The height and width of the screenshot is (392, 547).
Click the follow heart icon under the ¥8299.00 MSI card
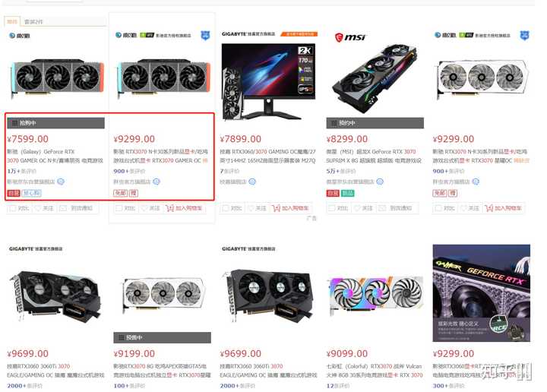click(x=357, y=208)
